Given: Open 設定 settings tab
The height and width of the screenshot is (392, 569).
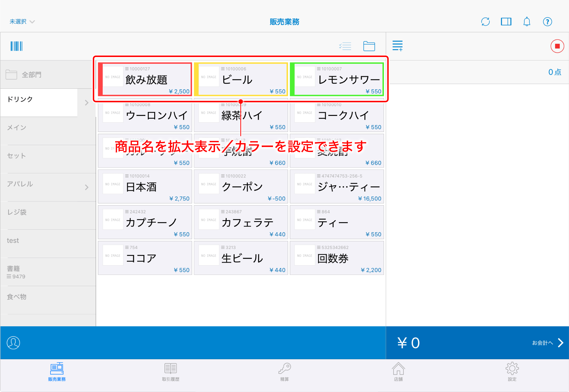Looking at the screenshot, I should (512, 372).
